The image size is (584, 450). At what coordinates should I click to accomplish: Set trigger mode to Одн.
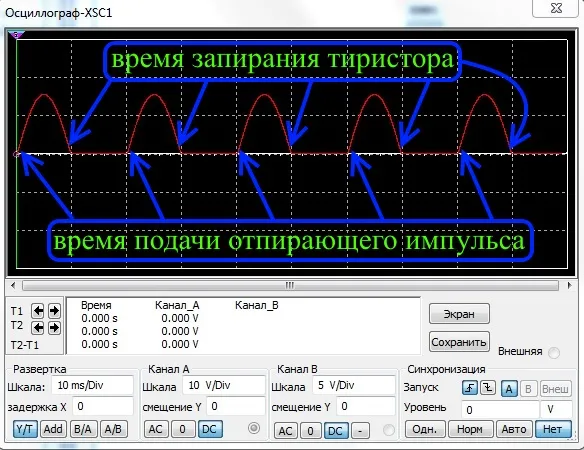point(425,430)
